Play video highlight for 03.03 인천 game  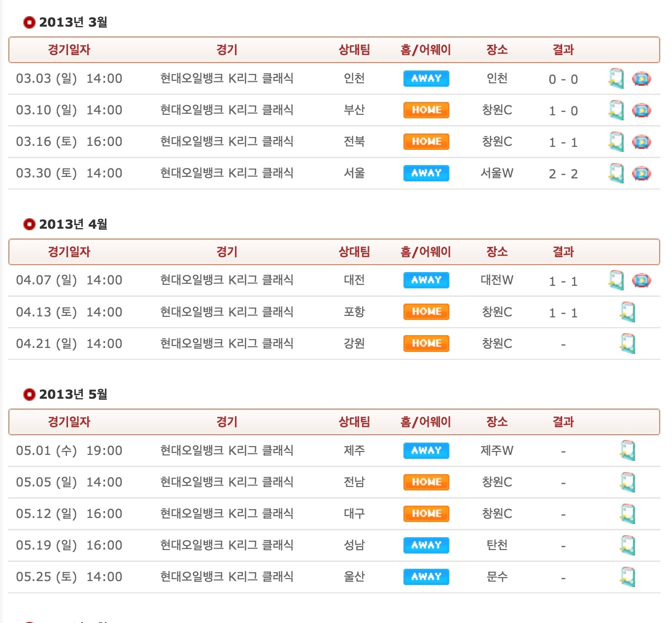[x=641, y=79]
